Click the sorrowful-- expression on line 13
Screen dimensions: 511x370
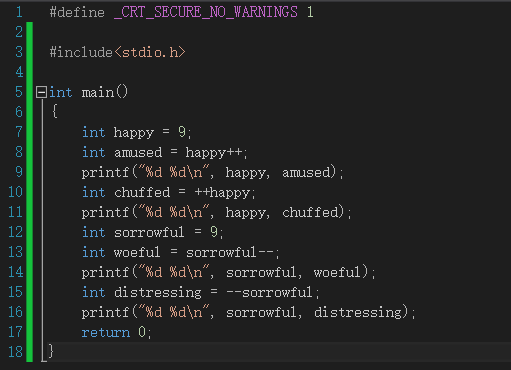coord(230,252)
